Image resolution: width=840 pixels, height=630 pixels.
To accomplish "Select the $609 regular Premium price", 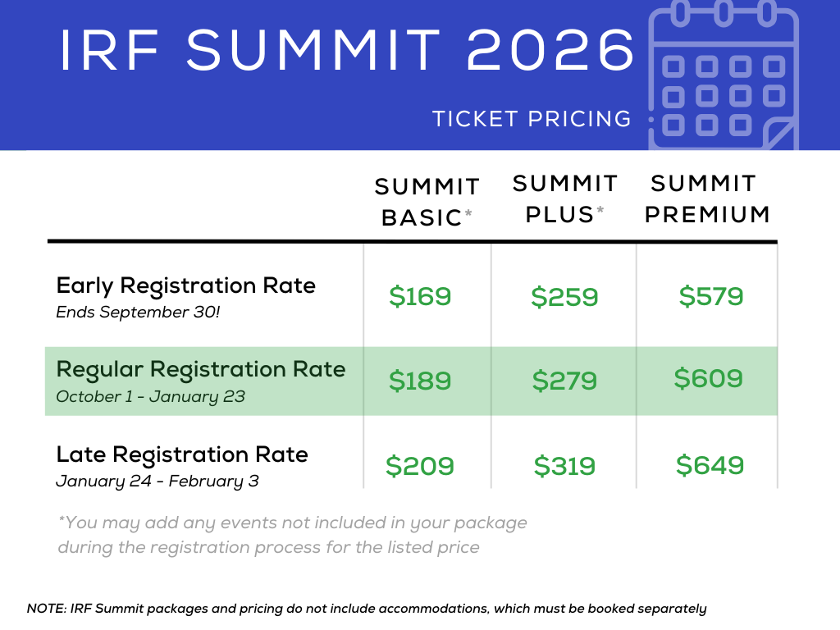I will point(709,379).
